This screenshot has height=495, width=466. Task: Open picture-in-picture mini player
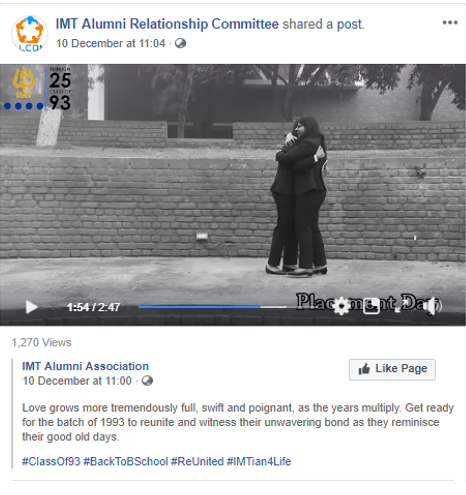pos(371,306)
